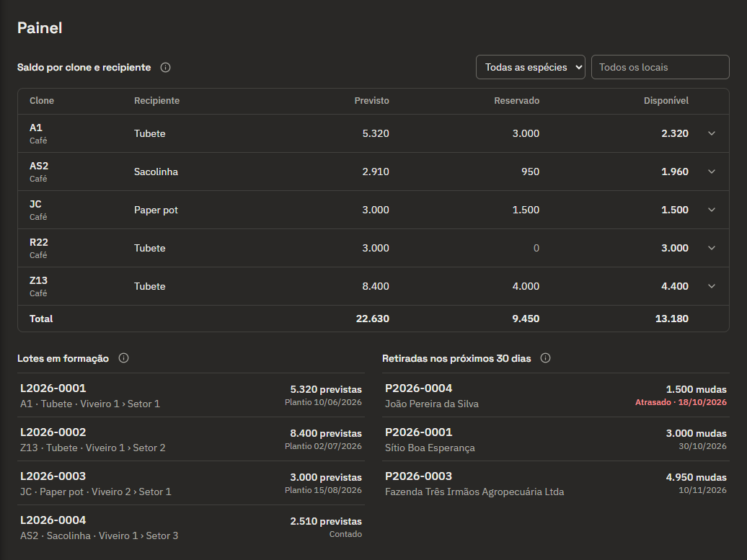Click the 13.180 total disponível value
Viewport: 747px width, 560px height.
coord(672,319)
